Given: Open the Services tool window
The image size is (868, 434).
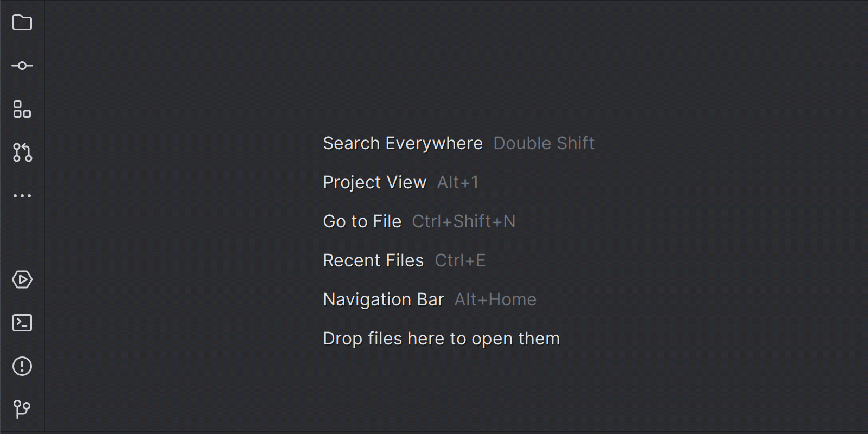Looking at the screenshot, I should pos(22,280).
